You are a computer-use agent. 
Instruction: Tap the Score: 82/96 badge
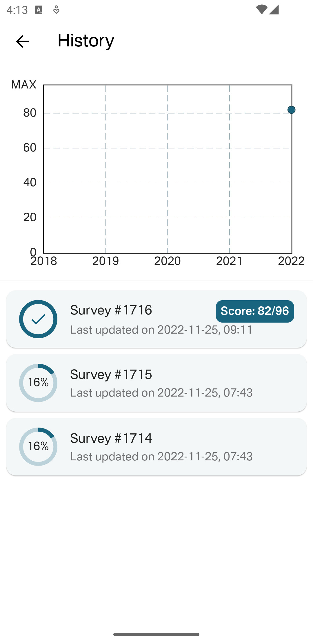point(255,311)
